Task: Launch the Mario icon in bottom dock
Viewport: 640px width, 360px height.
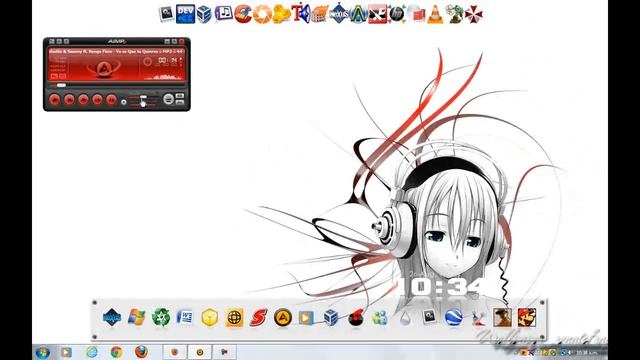Action: click(527, 317)
